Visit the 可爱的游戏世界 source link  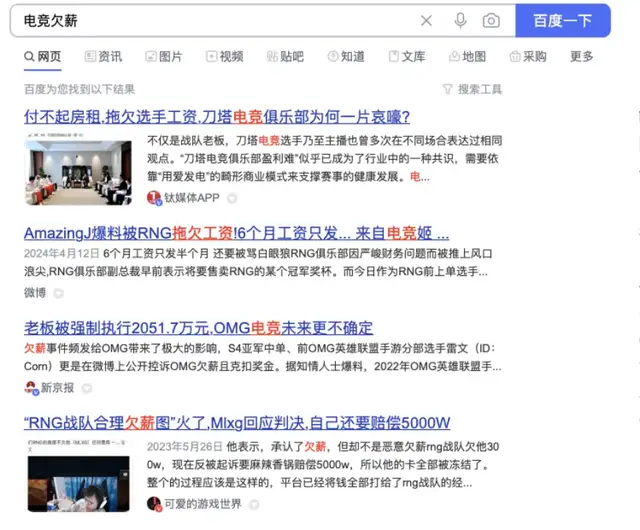pos(203,504)
